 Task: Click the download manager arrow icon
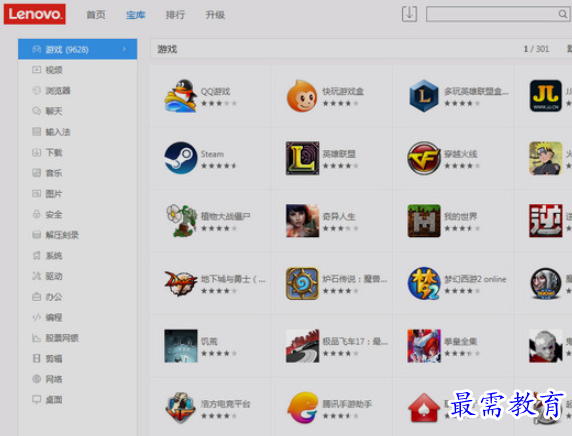tap(409, 14)
